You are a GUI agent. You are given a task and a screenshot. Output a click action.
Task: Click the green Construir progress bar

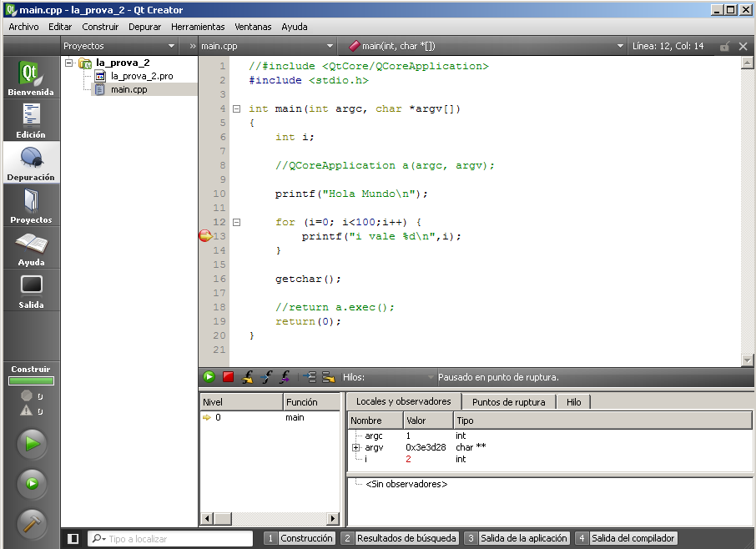click(x=31, y=381)
